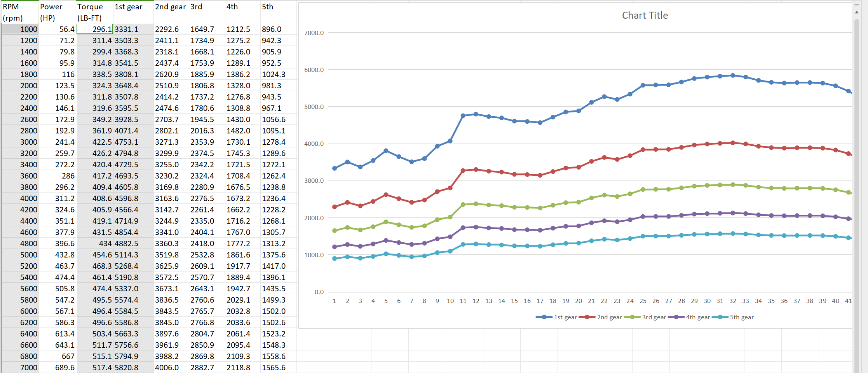Click the vertical scrollbar track
The image size is (868, 373).
[x=856, y=194]
